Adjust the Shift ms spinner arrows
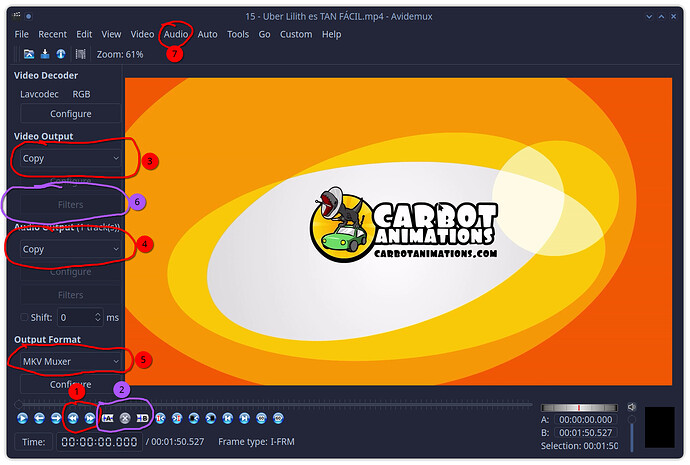Viewport: 690px width, 465px height. pos(98,317)
